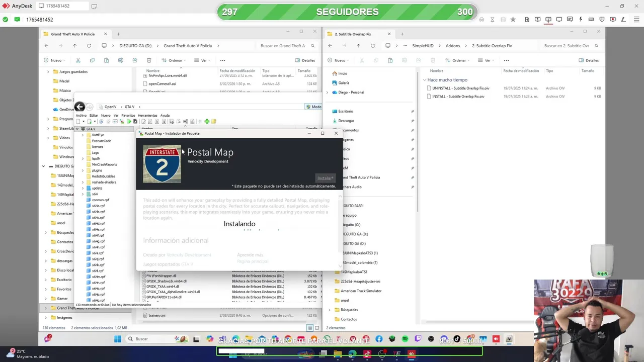
Task: Click the OpenIV green plus toolbar icon
Action: click(x=206, y=121)
